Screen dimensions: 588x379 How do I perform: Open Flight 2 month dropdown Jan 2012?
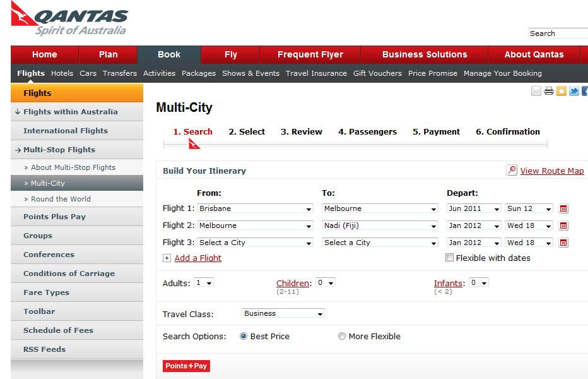(x=474, y=226)
